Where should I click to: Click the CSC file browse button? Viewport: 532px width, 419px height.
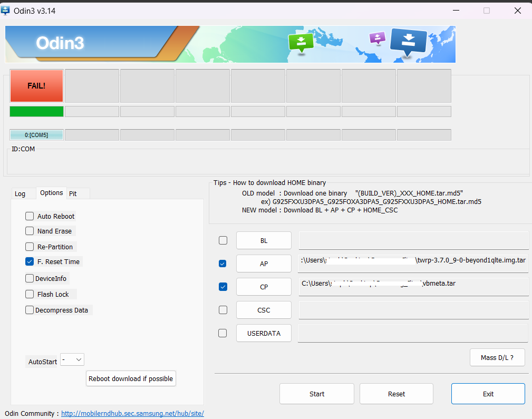[264, 310]
